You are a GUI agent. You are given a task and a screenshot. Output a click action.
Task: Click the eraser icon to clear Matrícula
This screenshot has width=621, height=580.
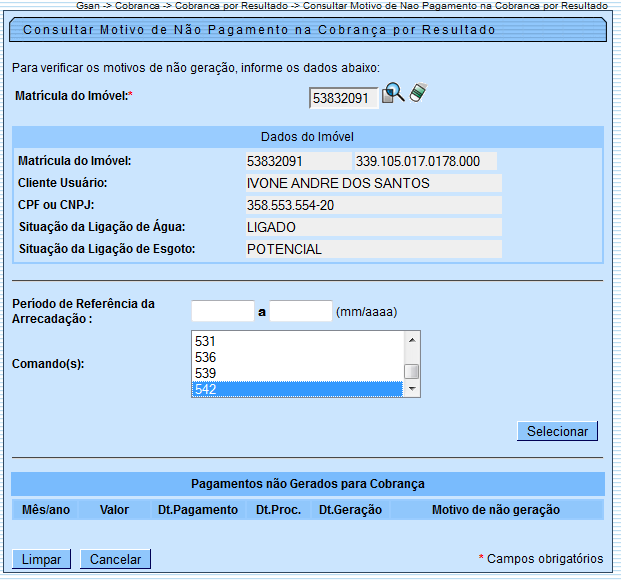pyautogui.click(x=418, y=94)
